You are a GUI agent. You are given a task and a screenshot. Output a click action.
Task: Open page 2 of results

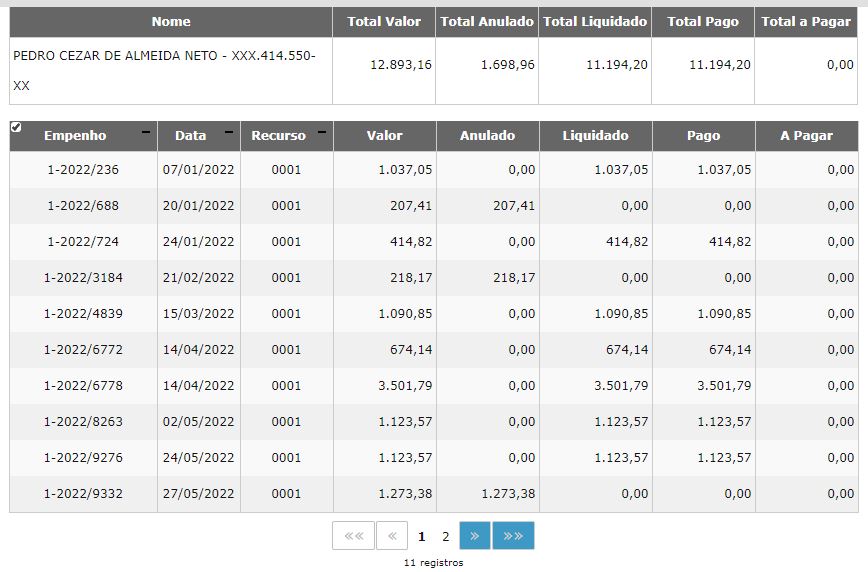click(x=446, y=536)
